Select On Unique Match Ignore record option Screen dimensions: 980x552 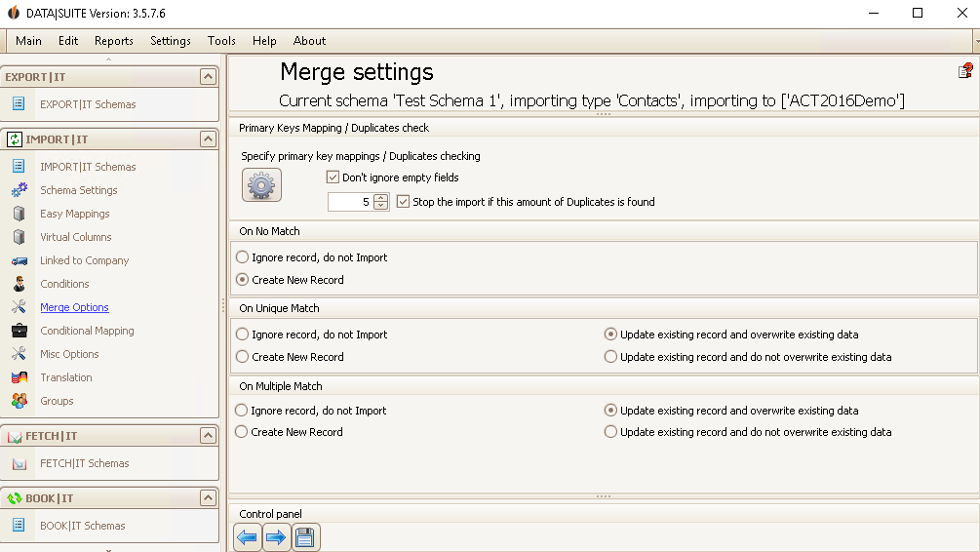pyautogui.click(x=243, y=335)
